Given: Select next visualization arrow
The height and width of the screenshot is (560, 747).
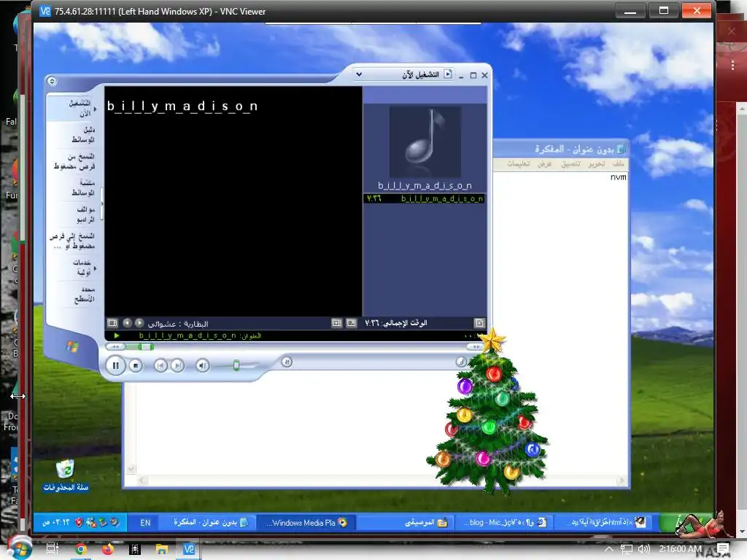Looking at the screenshot, I should tap(139, 323).
